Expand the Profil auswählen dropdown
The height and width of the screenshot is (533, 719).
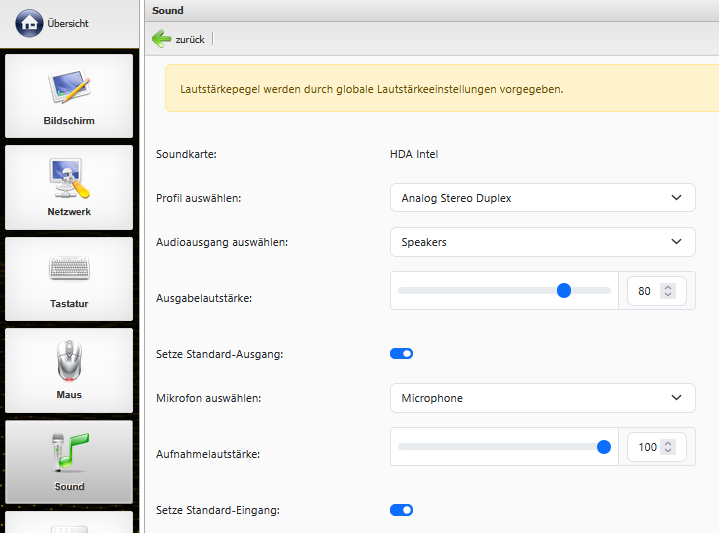(542, 198)
